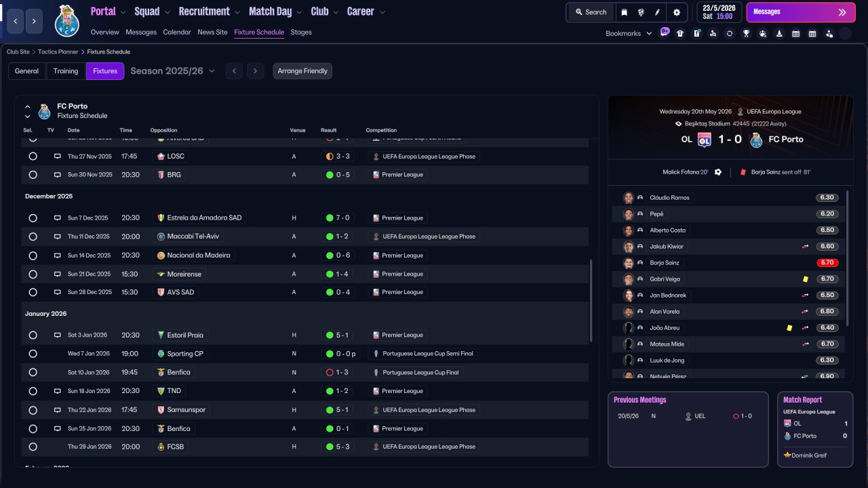Open the 9+ notifications speech bubble
Viewport: 868px width, 488px height.
665,32
